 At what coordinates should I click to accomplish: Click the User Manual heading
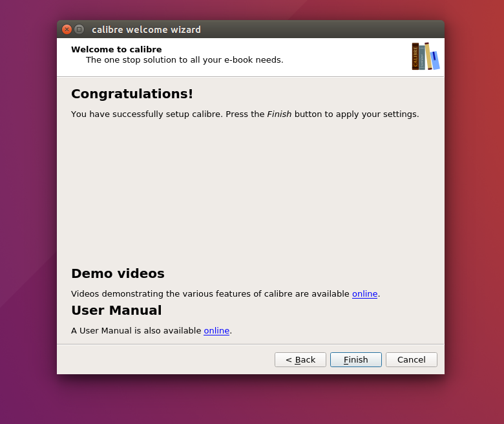(116, 310)
